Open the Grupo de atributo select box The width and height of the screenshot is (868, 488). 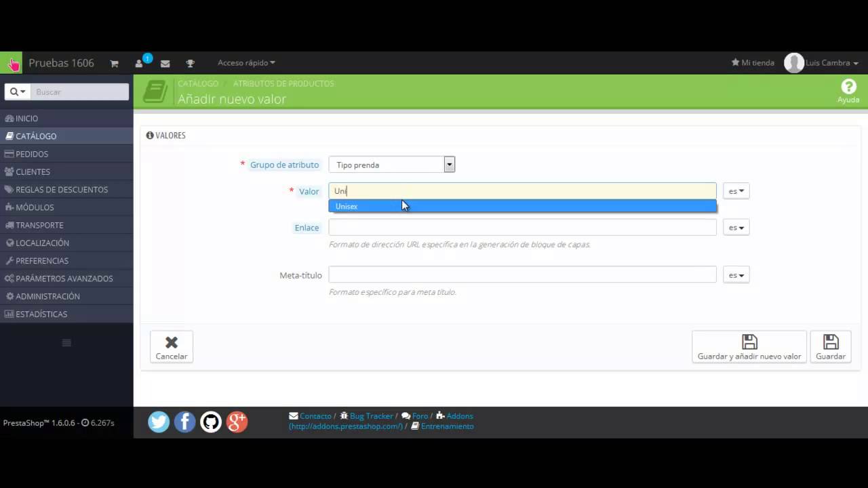(391, 165)
